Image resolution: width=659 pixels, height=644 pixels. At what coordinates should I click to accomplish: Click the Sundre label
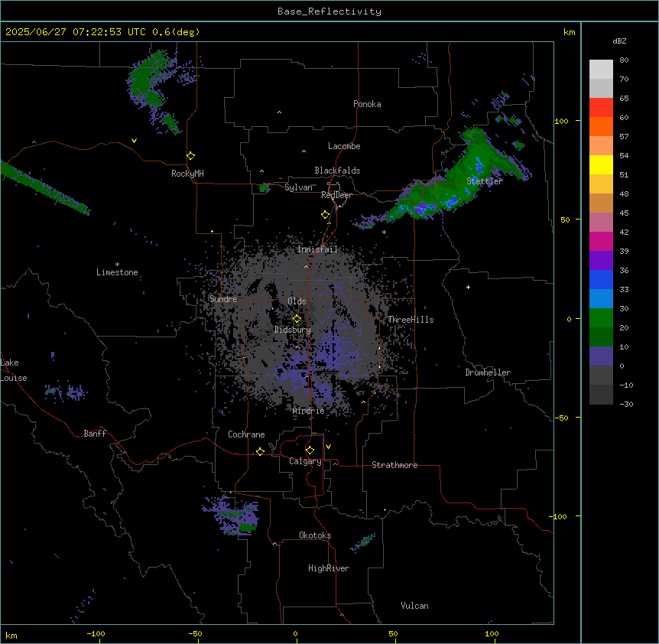223,299
